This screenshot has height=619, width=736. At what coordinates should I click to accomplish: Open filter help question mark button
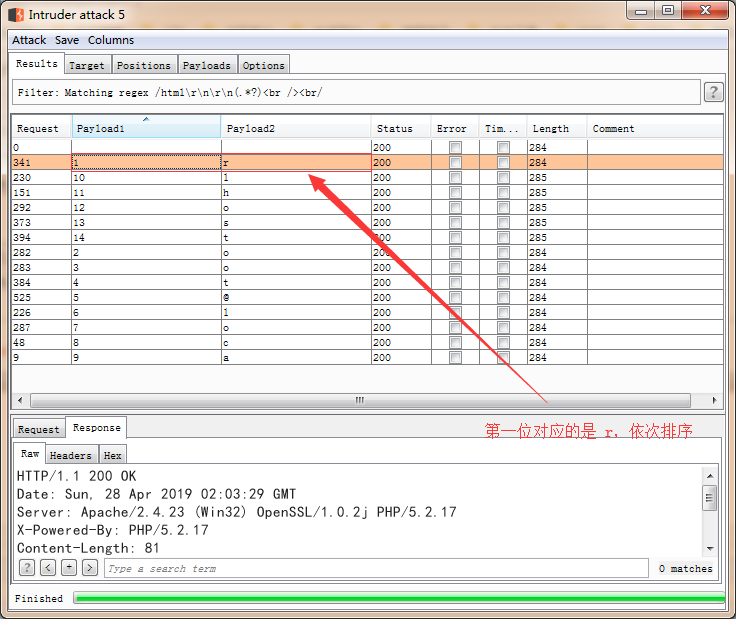tap(713, 92)
